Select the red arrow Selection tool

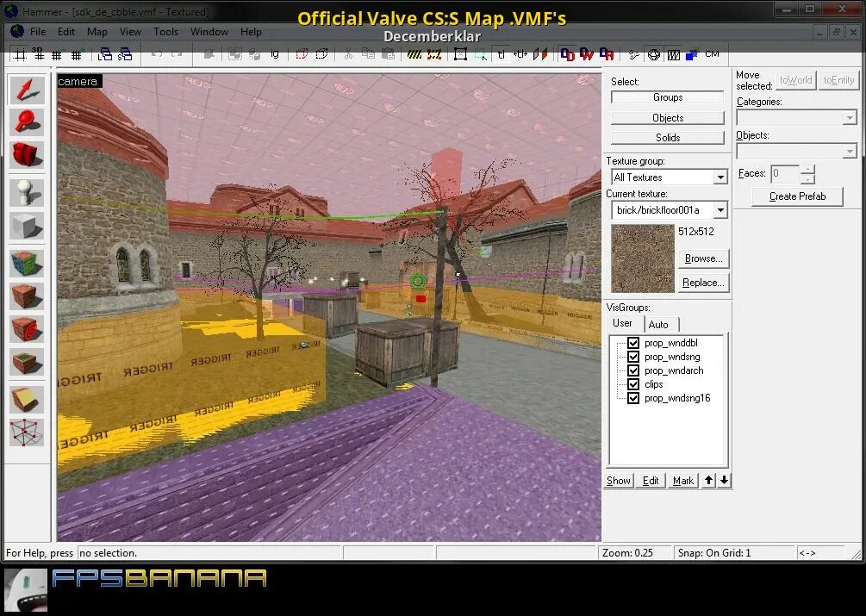27,90
